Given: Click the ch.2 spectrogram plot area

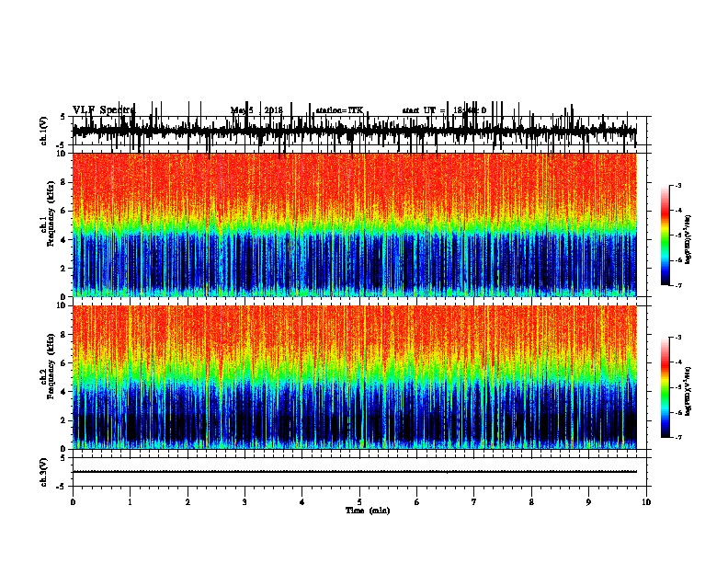Looking at the screenshot, I should pos(354,377).
